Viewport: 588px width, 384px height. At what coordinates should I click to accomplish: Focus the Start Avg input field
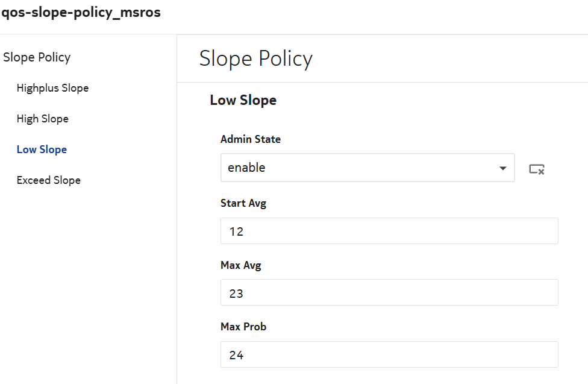[x=389, y=231]
